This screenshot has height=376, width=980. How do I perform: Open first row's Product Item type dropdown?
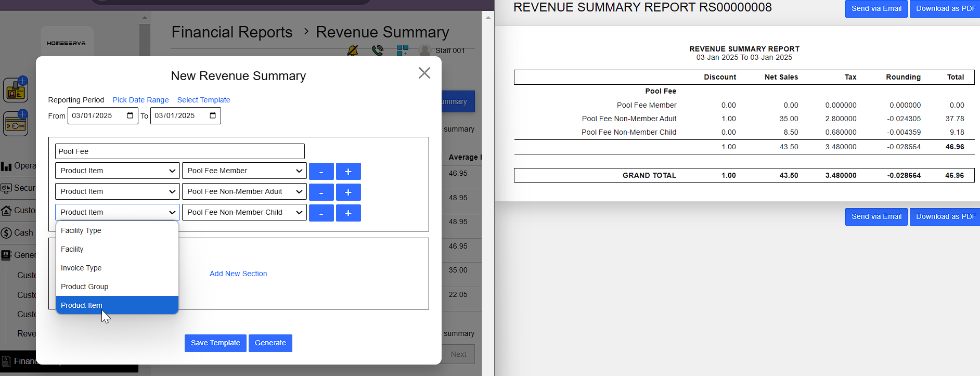(x=117, y=171)
